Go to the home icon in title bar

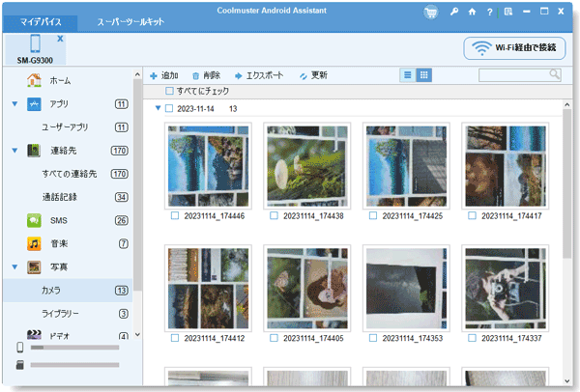(472, 12)
